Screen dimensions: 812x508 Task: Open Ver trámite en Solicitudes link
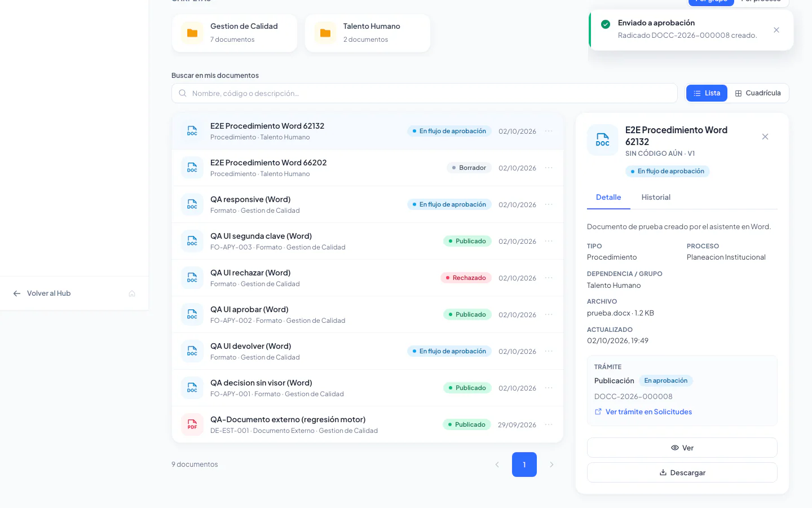(643, 412)
